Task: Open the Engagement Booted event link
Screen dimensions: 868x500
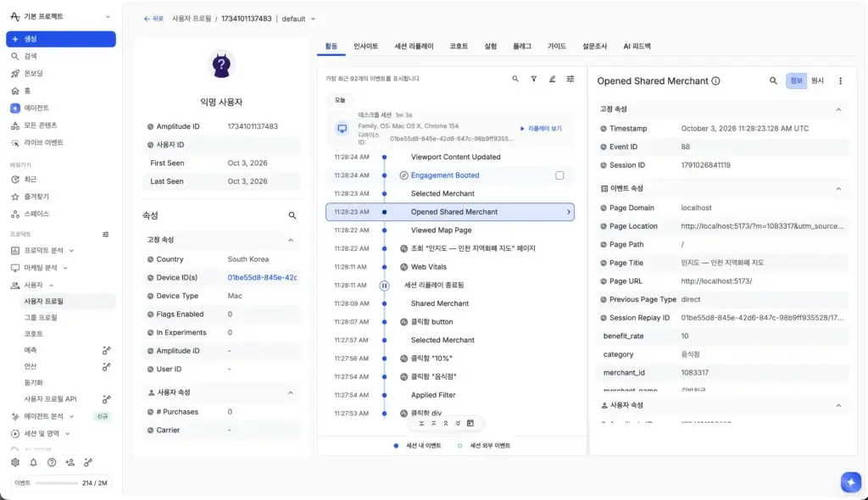Action: pos(445,175)
